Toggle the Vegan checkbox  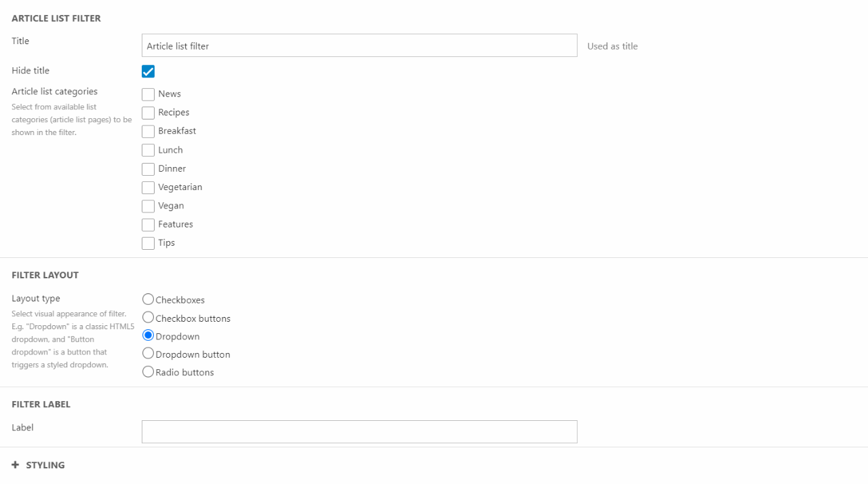coord(148,206)
